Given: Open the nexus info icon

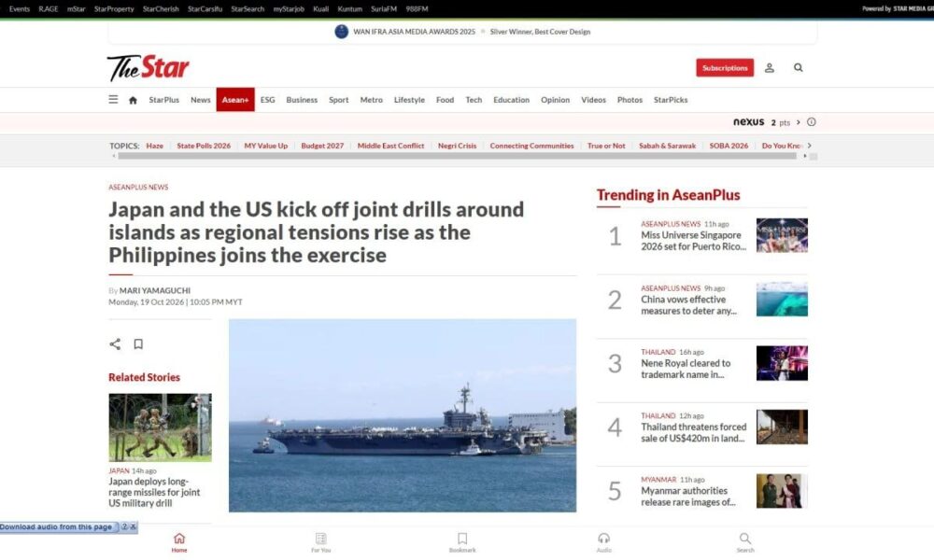Looking at the screenshot, I should tap(812, 122).
